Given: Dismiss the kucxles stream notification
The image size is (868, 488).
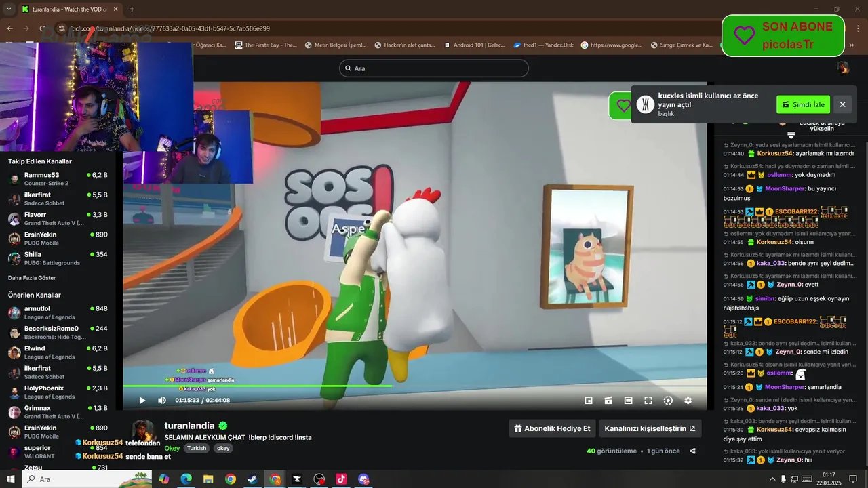Looking at the screenshot, I should [842, 104].
